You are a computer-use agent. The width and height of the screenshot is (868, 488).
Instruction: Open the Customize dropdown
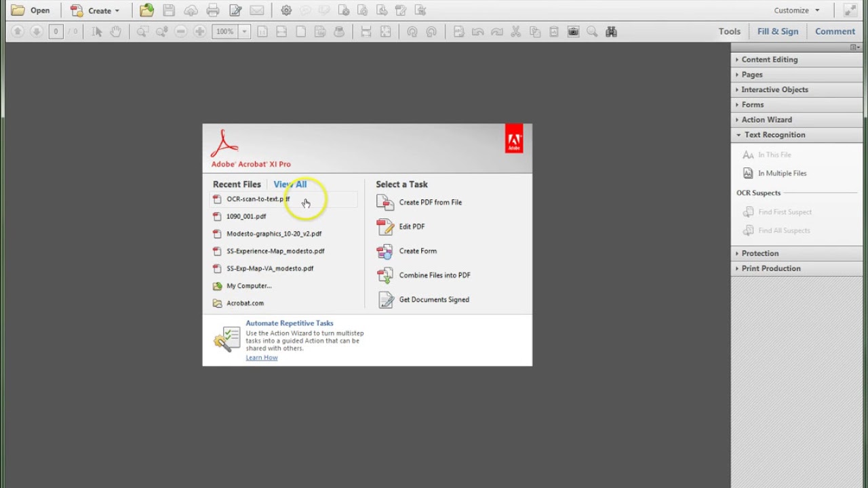pos(797,10)
